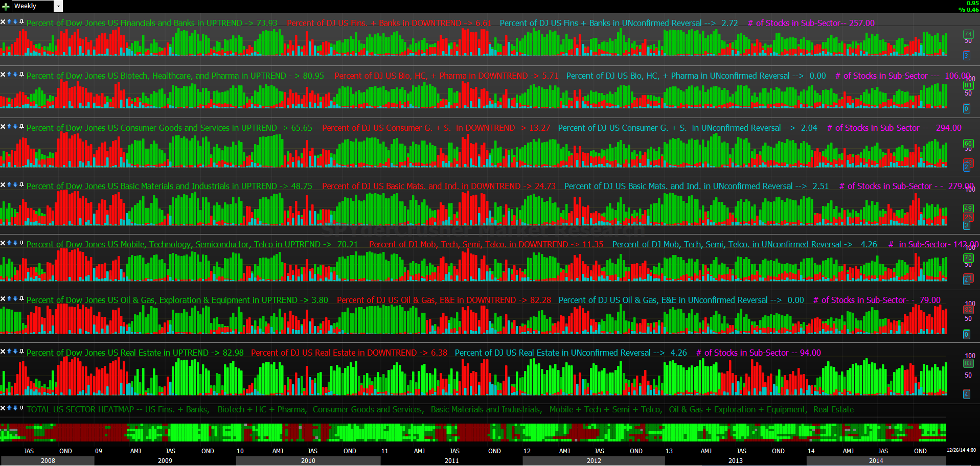Click Fins + Banks DOWNTREND 6.61 label
The height and width of the screenshot is (466, 980).
click(x=389, y=24)
